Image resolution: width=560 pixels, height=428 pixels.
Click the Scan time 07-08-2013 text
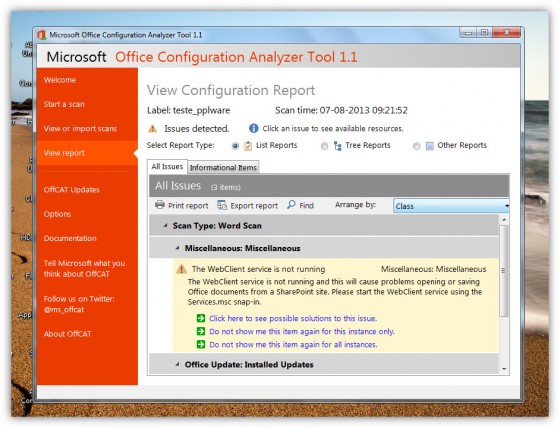(x=341, y=110)
